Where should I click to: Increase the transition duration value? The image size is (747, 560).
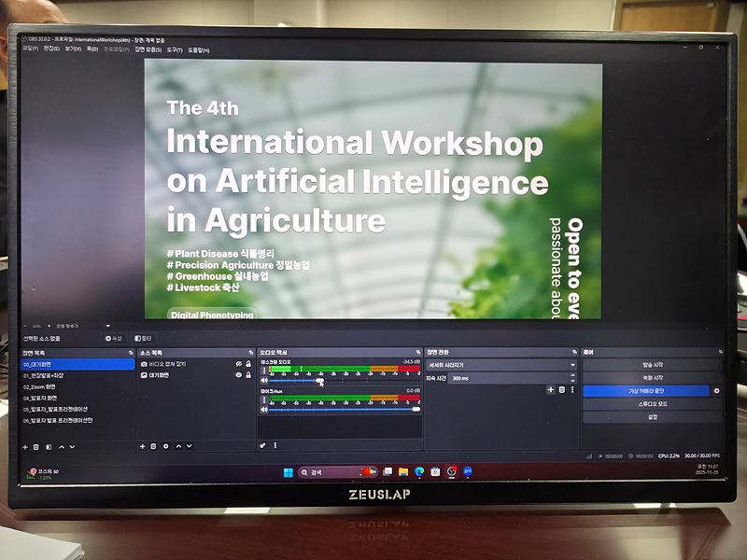coord(572,376)
